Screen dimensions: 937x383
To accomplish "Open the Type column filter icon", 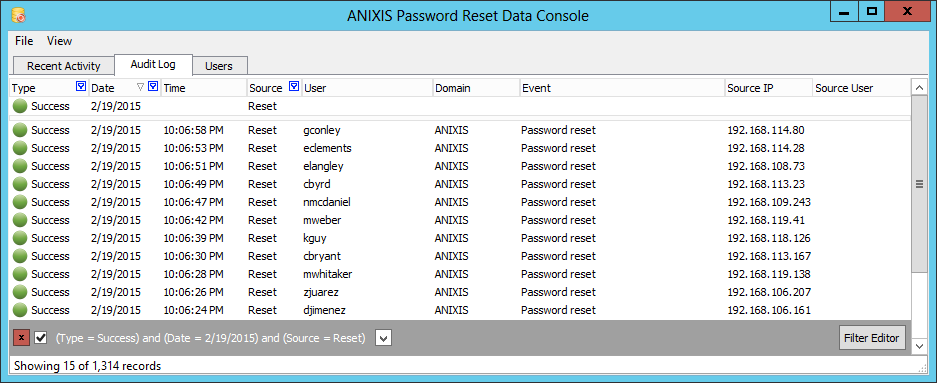I will (x=81, y=87).
